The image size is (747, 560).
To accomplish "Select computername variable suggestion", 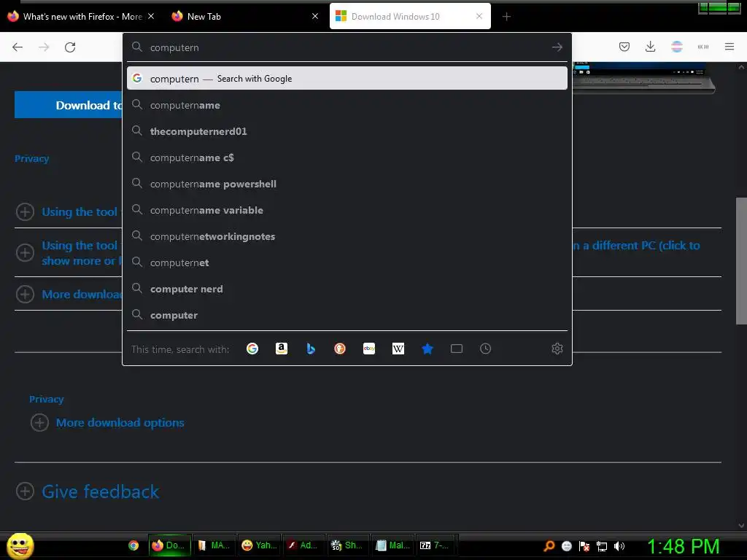I will [x=347, y=210].
